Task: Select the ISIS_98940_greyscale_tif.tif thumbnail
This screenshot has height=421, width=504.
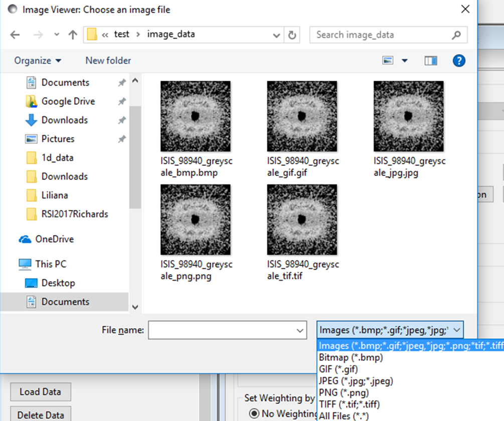Action: (302, 220)
